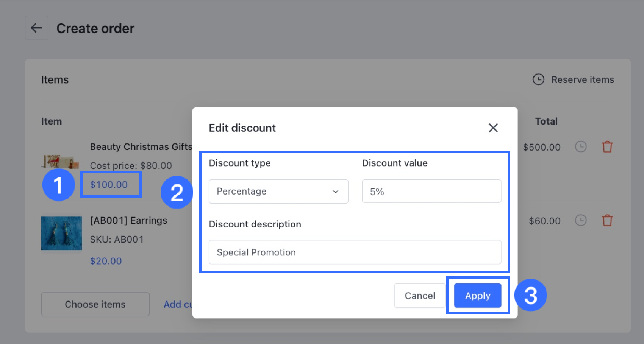The width and height of the screenshot is (644, 344).
Task: Click the Beauty Christmas Gifts thumbnail
Action: (61, 162)
